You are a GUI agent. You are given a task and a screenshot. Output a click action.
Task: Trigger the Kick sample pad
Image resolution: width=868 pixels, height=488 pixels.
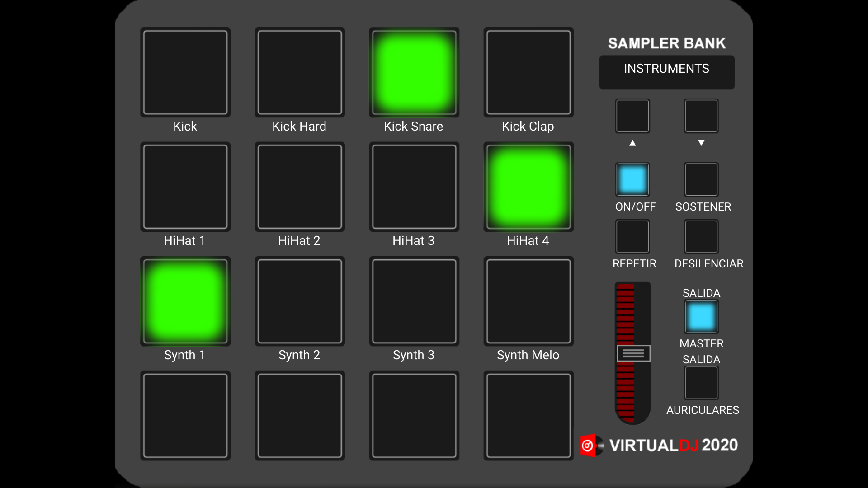click(x=185, y=72)
